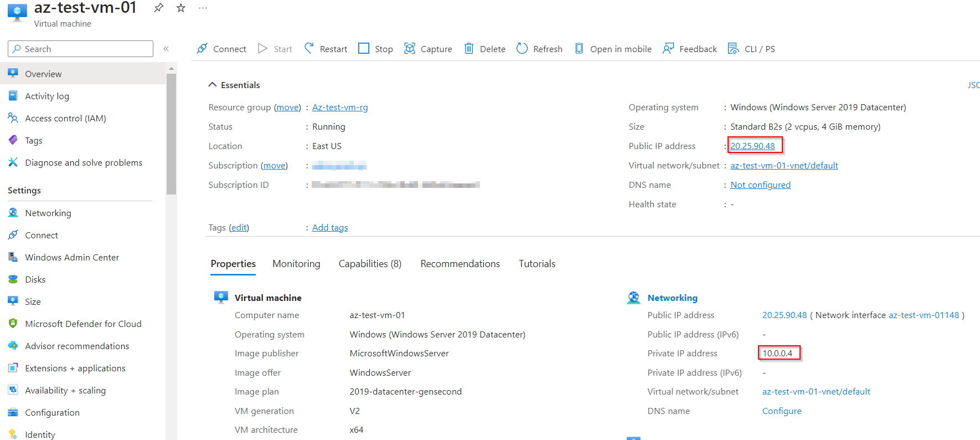This screenshot has height=440, width=980.
Task: Open the more options ellipsis in header
Action: [203, 8]
